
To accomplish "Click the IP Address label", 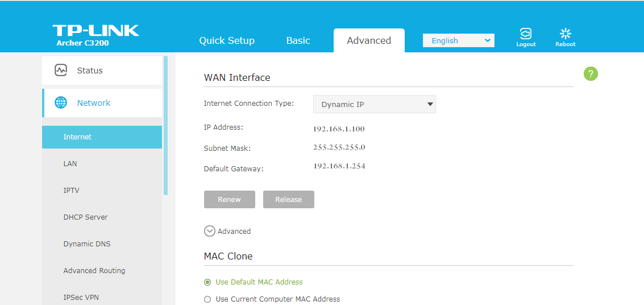I will click(224, 127).
